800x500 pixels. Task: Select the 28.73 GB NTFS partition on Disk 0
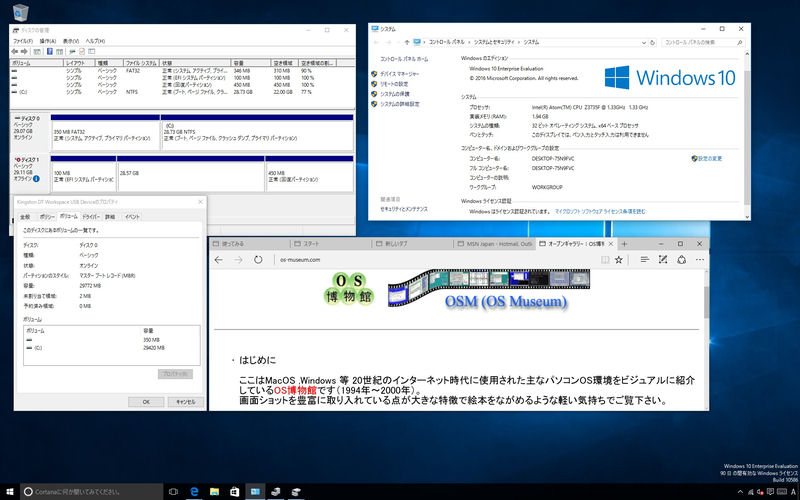[x=257, y=135]
